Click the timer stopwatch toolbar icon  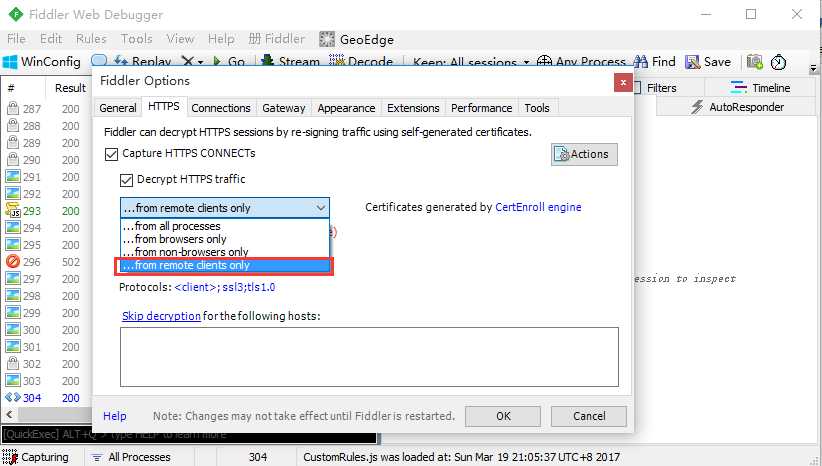778,62
